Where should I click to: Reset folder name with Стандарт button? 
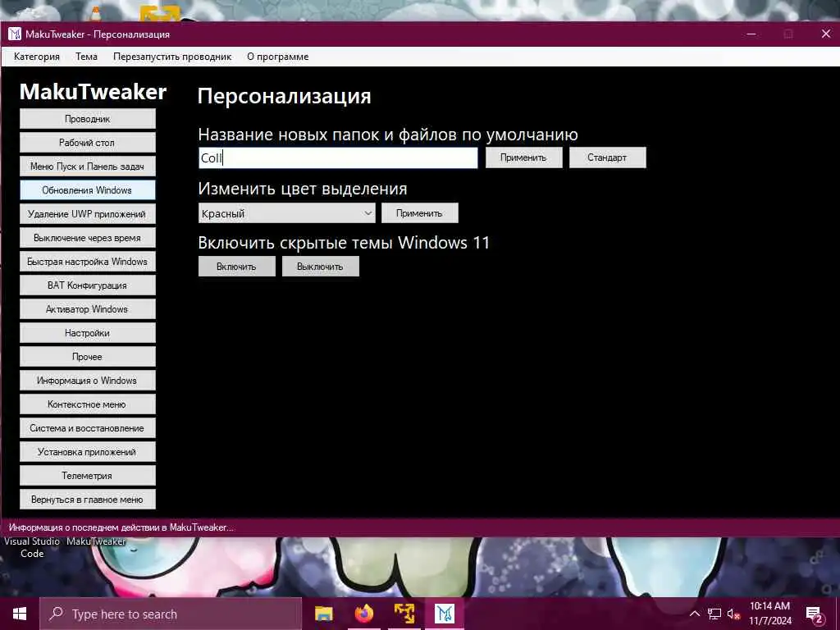[x=607, y=157]
